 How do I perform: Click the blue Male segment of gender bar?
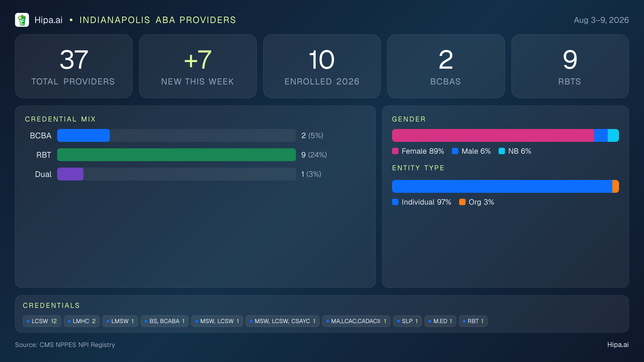(x=601, y=135)
